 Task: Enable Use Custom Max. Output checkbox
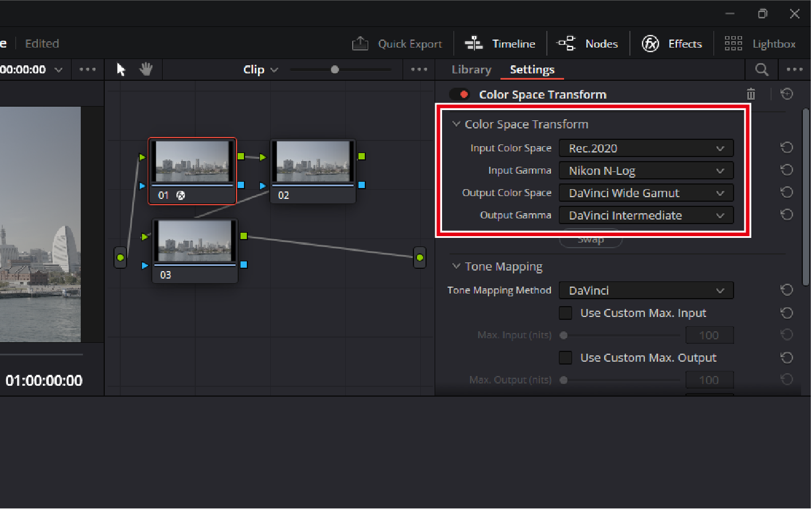[x=566, y=358]
